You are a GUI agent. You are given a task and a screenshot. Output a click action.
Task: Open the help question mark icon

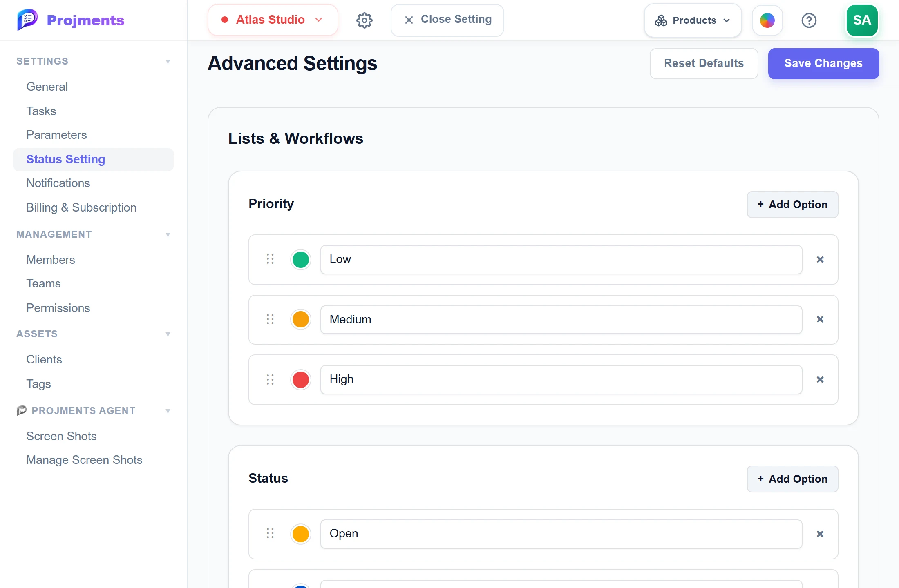pos(809,20)
